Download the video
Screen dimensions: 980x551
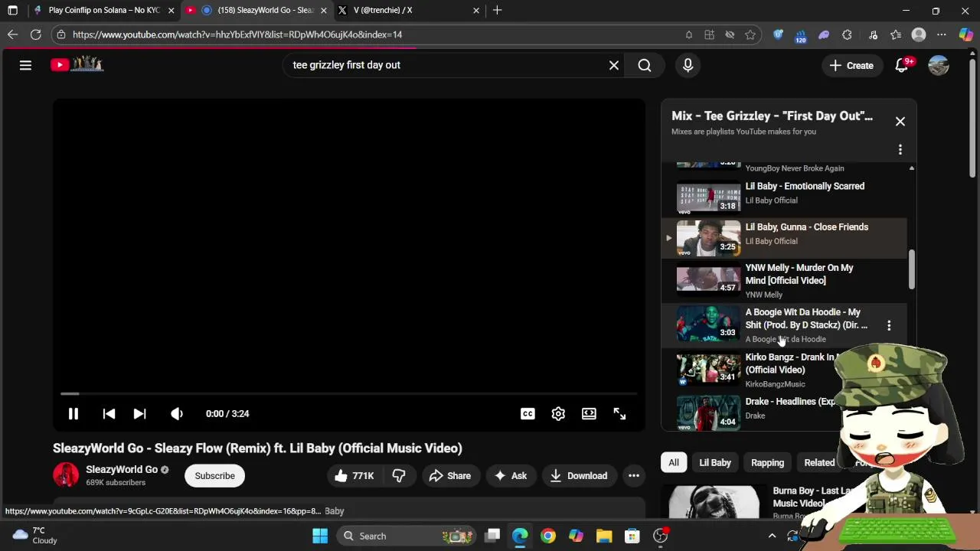tap(579, 475)
